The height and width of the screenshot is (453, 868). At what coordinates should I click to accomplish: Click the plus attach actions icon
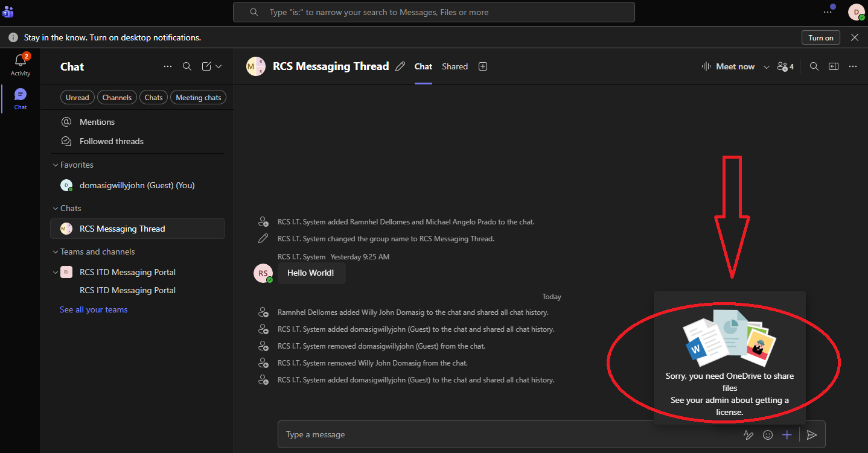pos(787,434)
